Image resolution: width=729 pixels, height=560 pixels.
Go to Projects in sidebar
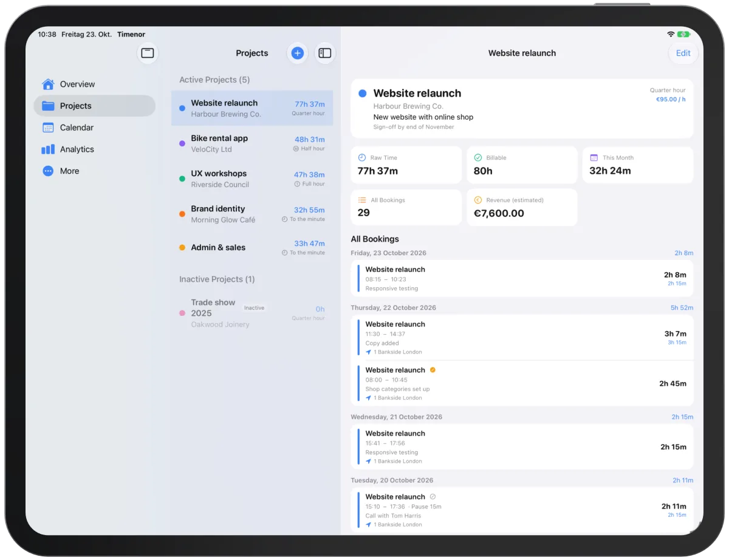(95, 106)
